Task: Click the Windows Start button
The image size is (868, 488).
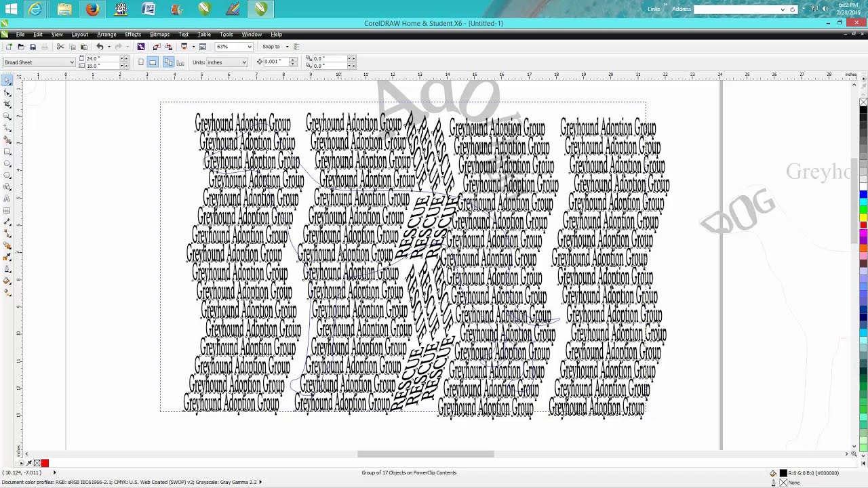Action: point(11,9)
